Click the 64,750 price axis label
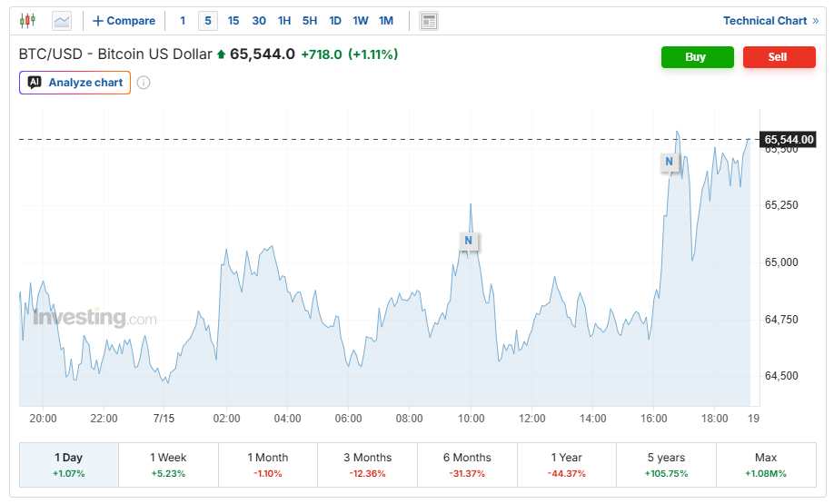 click(x=781, y=320)
